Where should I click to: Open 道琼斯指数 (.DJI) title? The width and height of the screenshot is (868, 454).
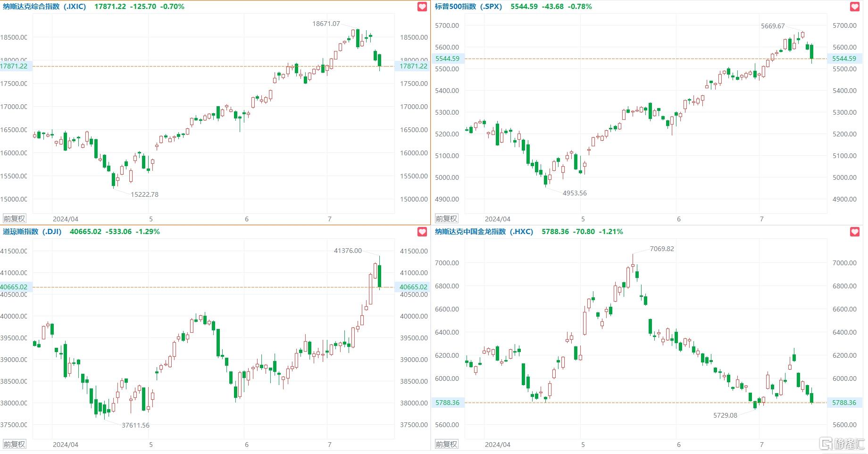pos(32,232)
